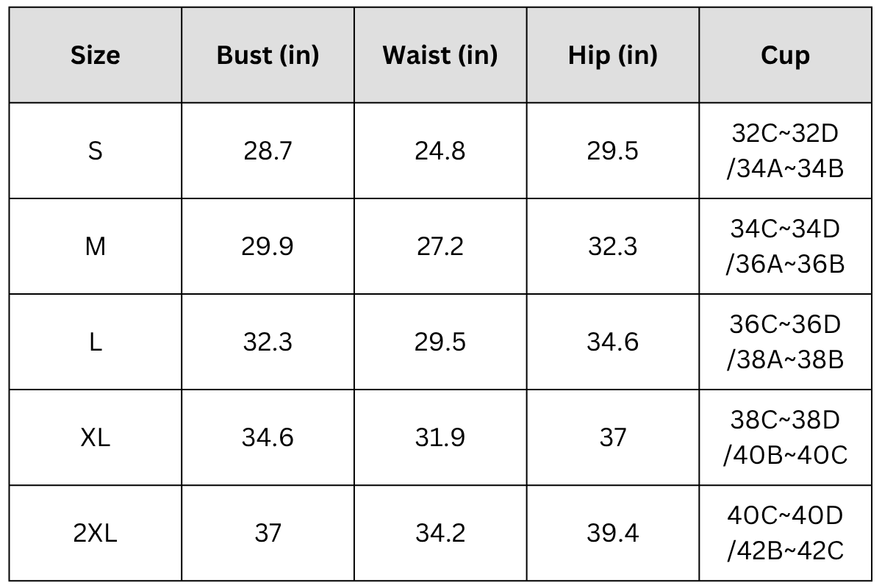
Task: Click hip value 39.4
Action: coord(613,533)
